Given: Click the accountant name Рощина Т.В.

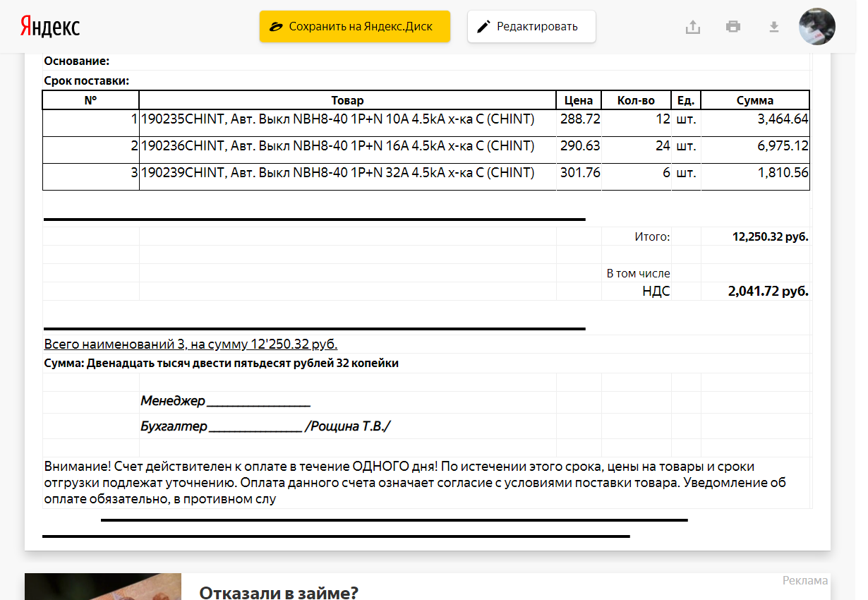Looking at the screenshot, I should [347, 426].
